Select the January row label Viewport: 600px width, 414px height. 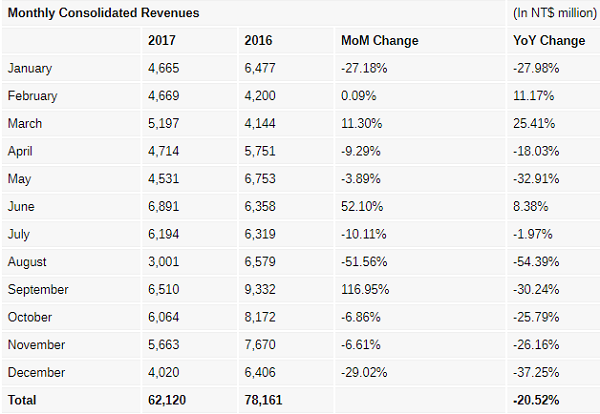point(30,68)
